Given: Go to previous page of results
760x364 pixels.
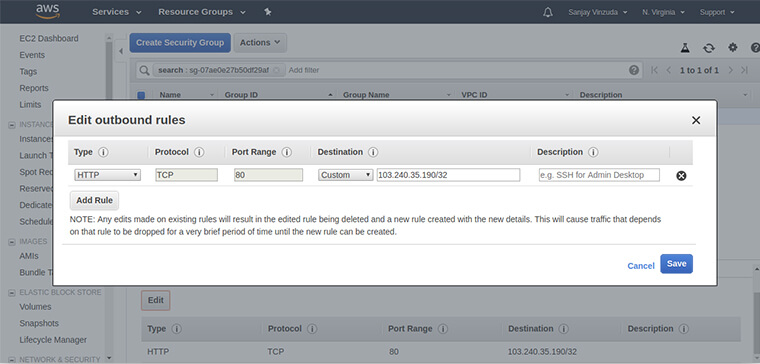Looking at the screenshot, I should coord(668,70).
